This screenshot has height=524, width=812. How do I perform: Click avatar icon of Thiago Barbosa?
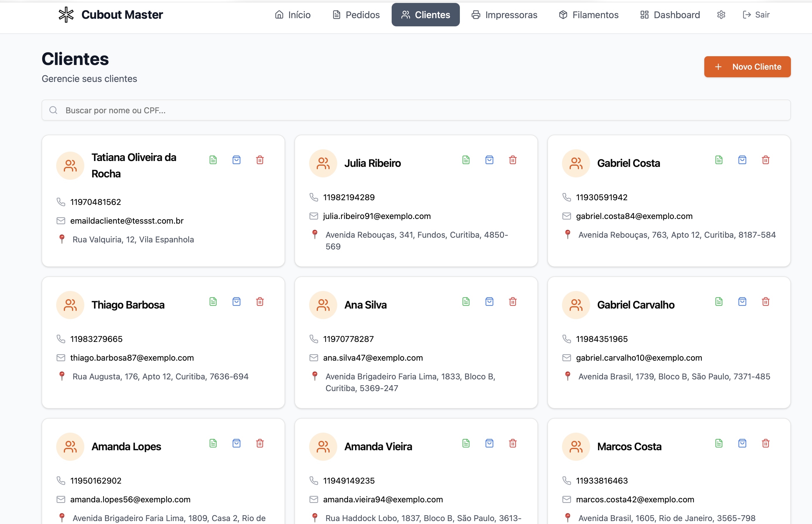click(70, 305)
